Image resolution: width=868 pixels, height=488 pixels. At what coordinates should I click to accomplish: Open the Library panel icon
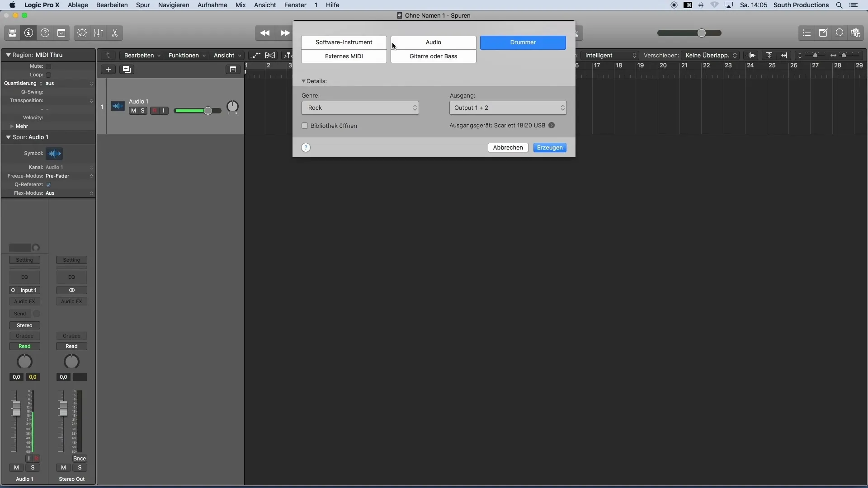[x=12, y=33]
